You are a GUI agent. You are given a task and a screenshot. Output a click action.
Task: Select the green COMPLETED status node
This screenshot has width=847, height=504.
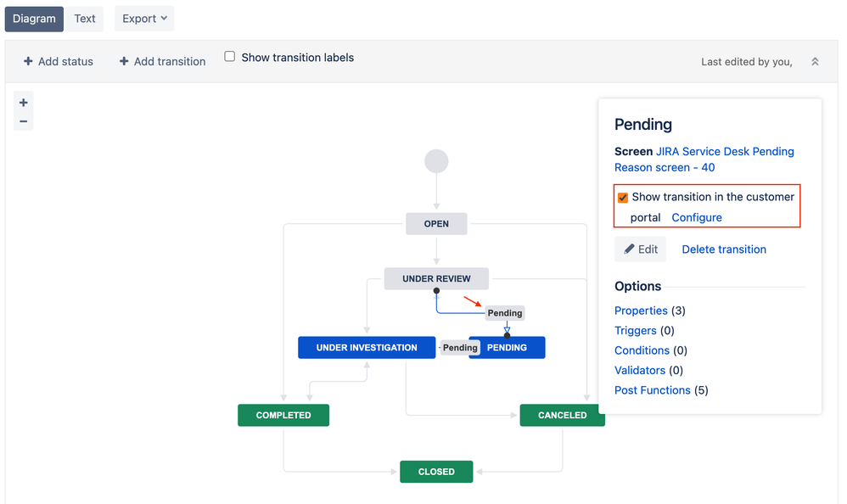(x=283, y=416)
